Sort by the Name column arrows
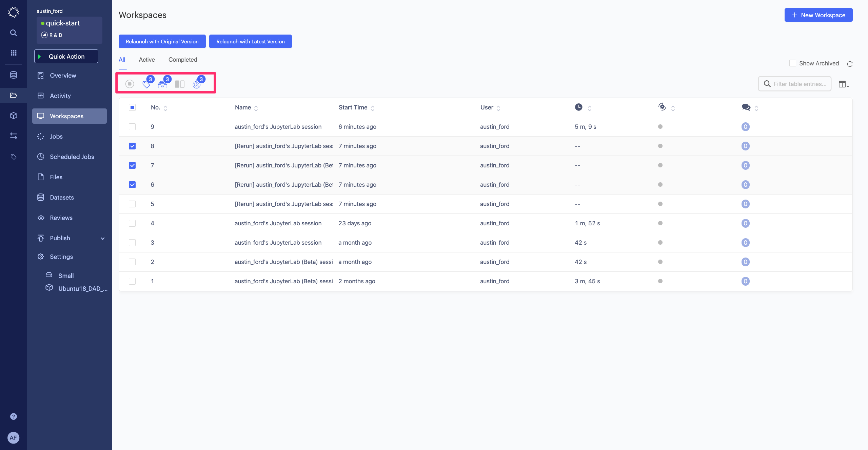This screenshot has width=868, height=450. (256, 108)
